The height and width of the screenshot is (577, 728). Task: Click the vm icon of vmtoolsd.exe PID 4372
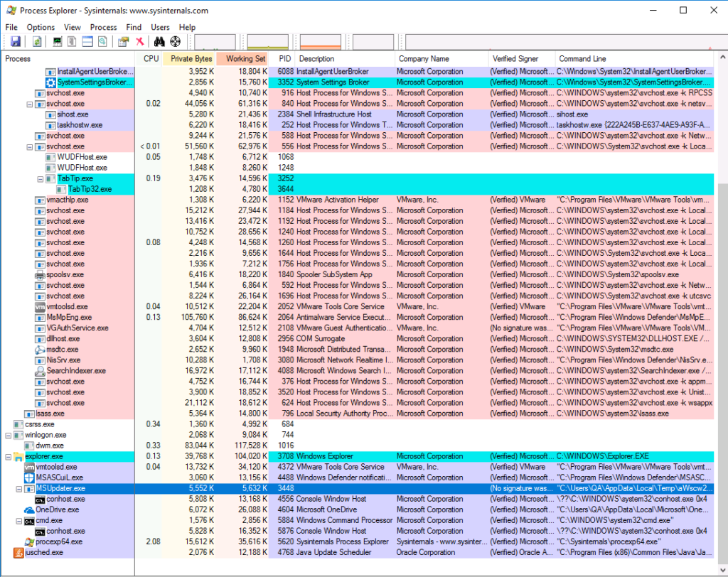(x=29, y=467)
